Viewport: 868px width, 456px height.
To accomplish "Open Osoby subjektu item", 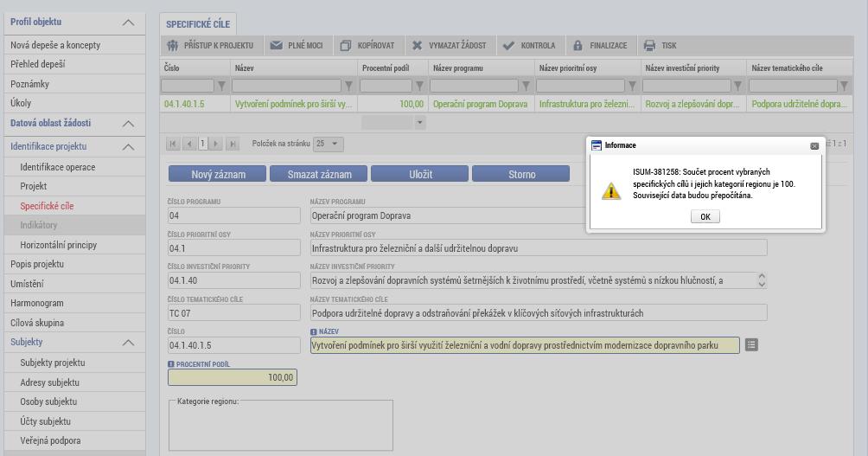I will [x=48, y=401].
